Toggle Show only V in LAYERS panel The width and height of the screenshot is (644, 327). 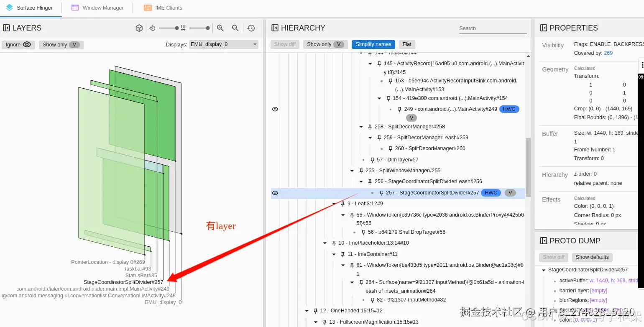61,45
